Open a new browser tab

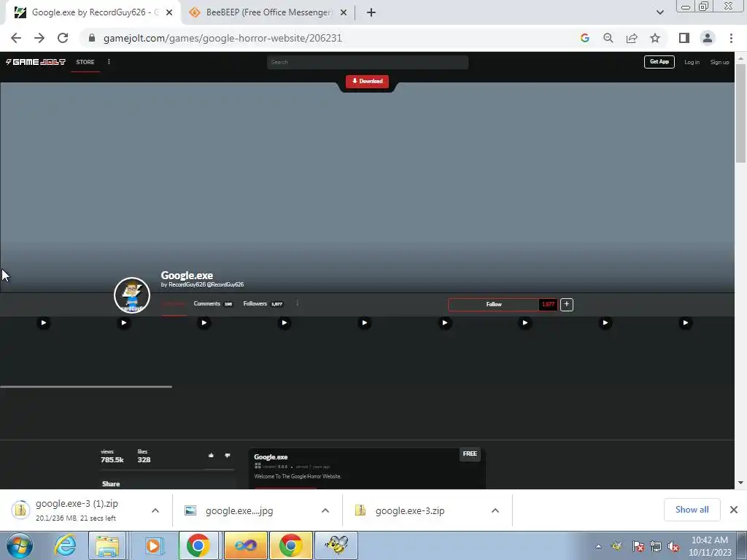[x=371, y=12]
